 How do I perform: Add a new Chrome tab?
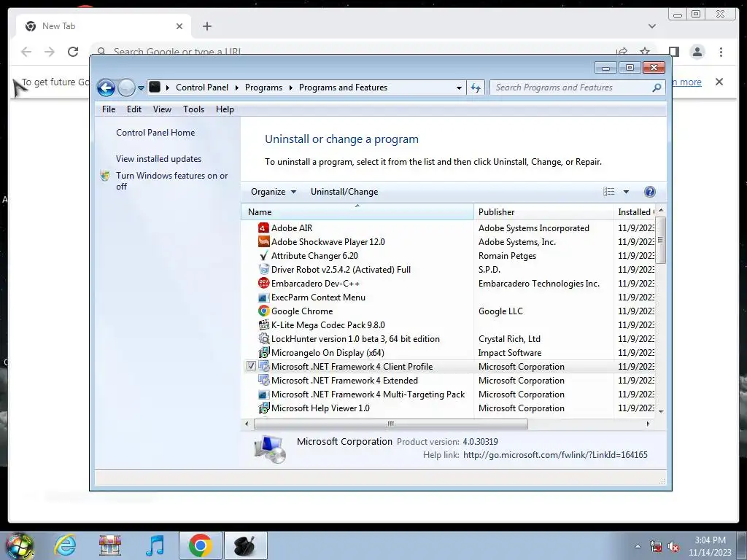[x=206, y=26]
